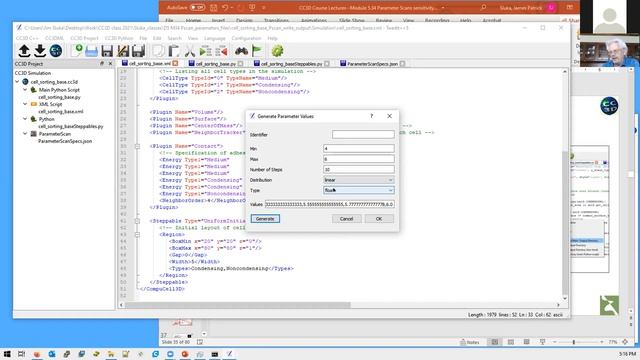The height and width of the screenshot is (360, 640).
Task: Open cell_sorting_base.py in project tree
Action: (59, 97)
